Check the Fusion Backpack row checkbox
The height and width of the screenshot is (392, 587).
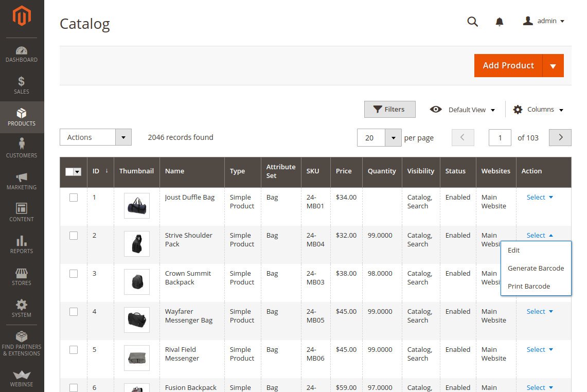point(74,388)
